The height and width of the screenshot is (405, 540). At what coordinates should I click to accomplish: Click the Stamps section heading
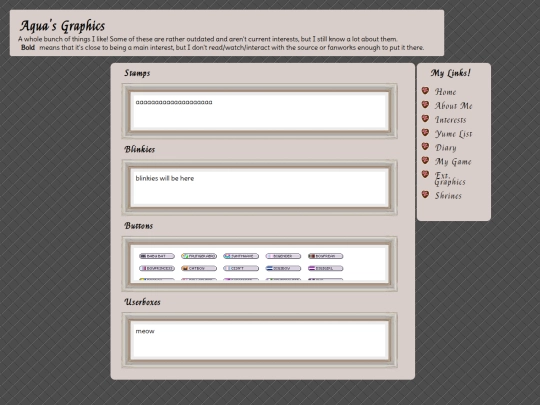(x=137, y=73)
